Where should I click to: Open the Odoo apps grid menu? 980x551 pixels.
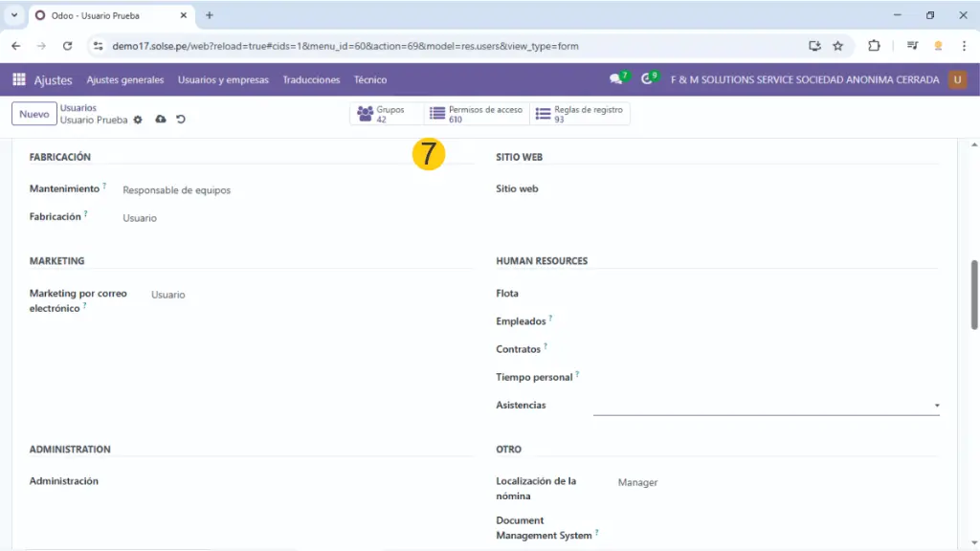(19, 80)
